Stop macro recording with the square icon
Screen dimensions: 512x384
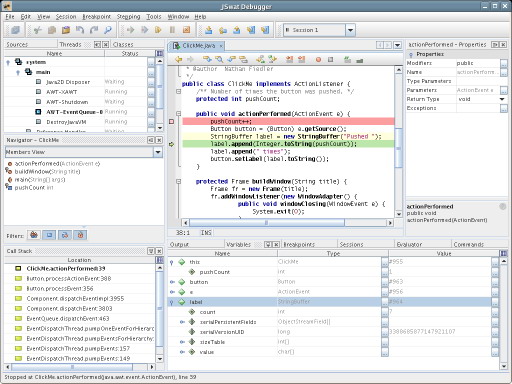[x=330, y=60]
